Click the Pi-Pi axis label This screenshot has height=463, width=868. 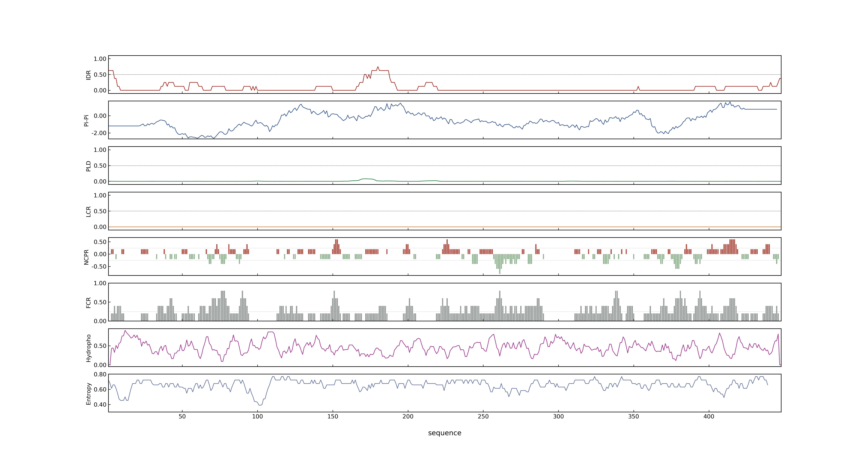86,120
